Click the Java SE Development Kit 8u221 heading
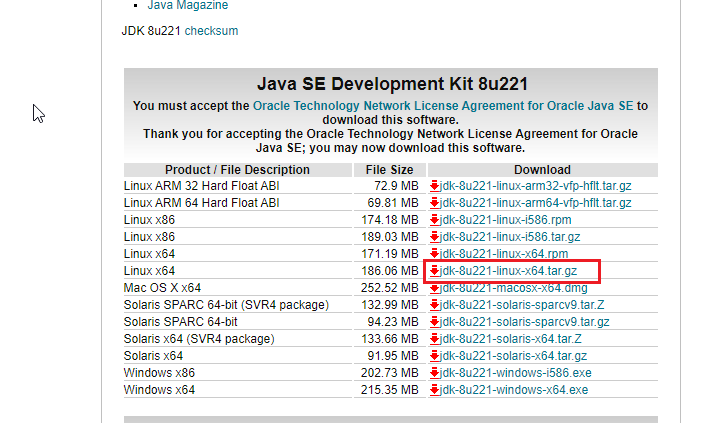 392,83
